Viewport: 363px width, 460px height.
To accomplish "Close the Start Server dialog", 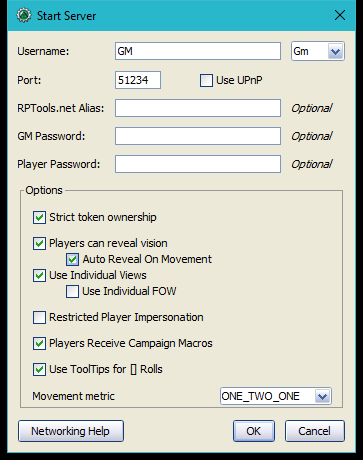I will (340, 15).
